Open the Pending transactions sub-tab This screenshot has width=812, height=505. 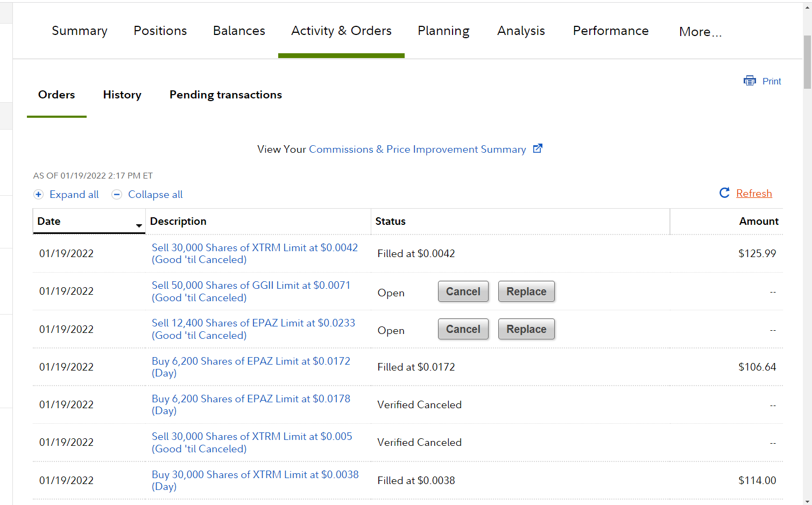click(225, 95)
